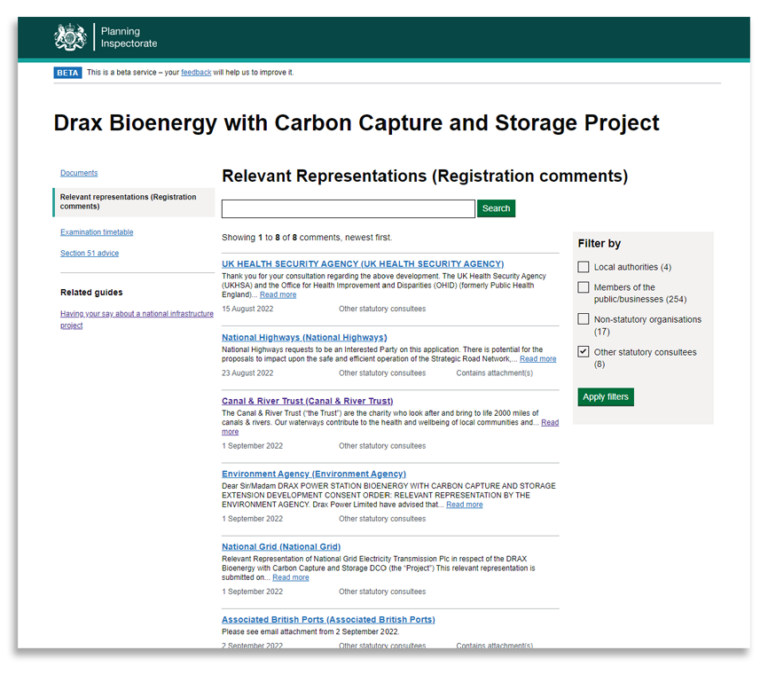
Task: Click the BETA badge
Action: [68, 72]
